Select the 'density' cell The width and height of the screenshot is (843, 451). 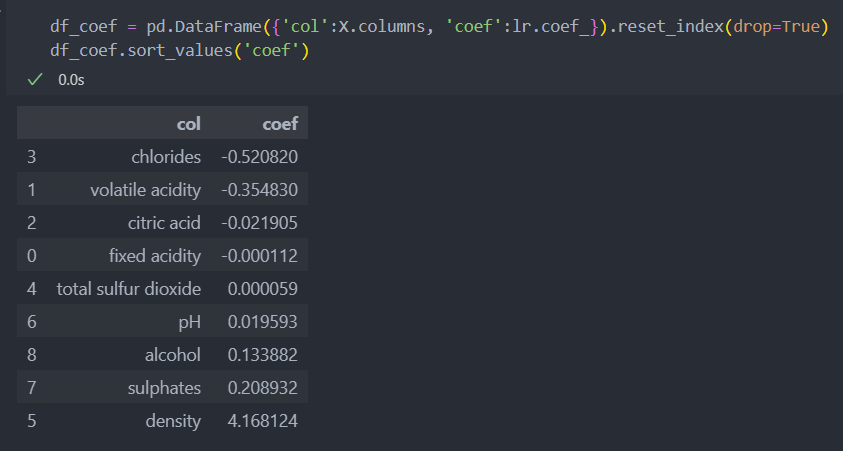(x=173, y=421)
